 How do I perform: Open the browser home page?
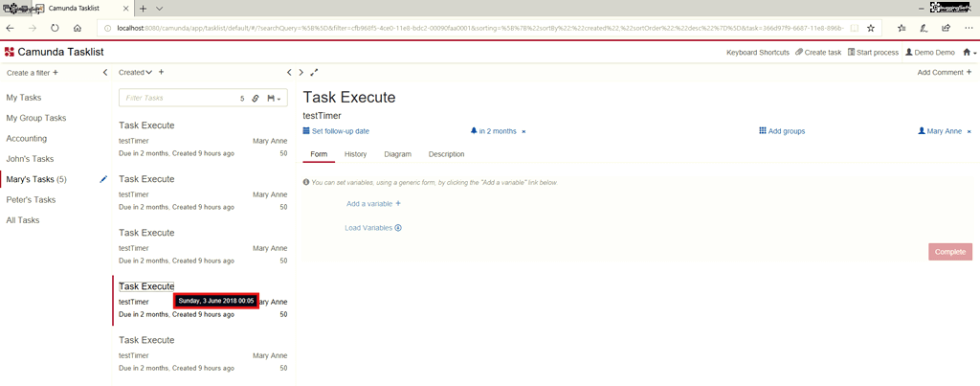point(78,28)
